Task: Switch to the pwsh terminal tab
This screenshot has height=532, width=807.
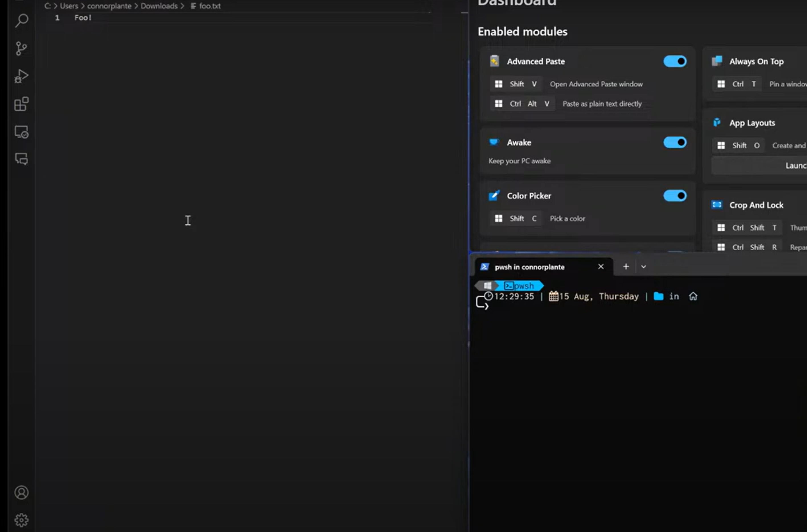Action: tap(530, 267)
